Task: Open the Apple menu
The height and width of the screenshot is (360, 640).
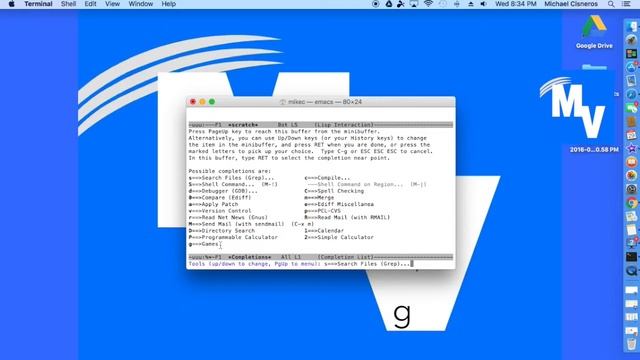Action: pos(11,4)
